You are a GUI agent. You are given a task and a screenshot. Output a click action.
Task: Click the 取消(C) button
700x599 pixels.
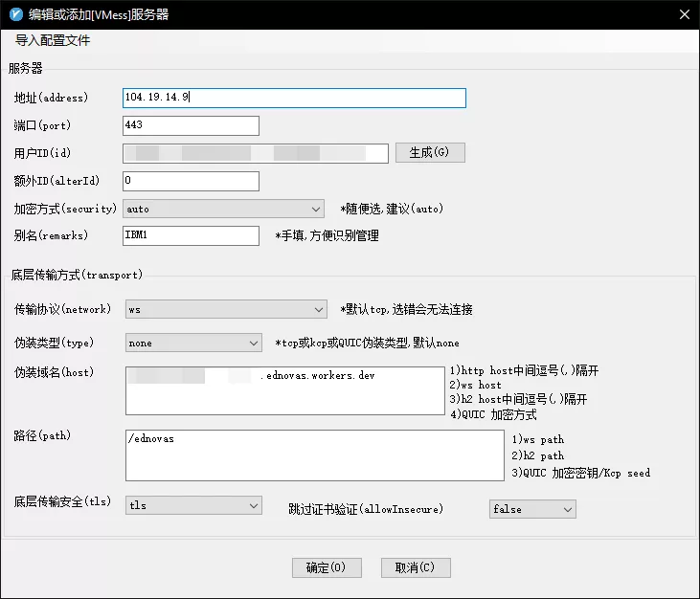(x=416, y=567)
